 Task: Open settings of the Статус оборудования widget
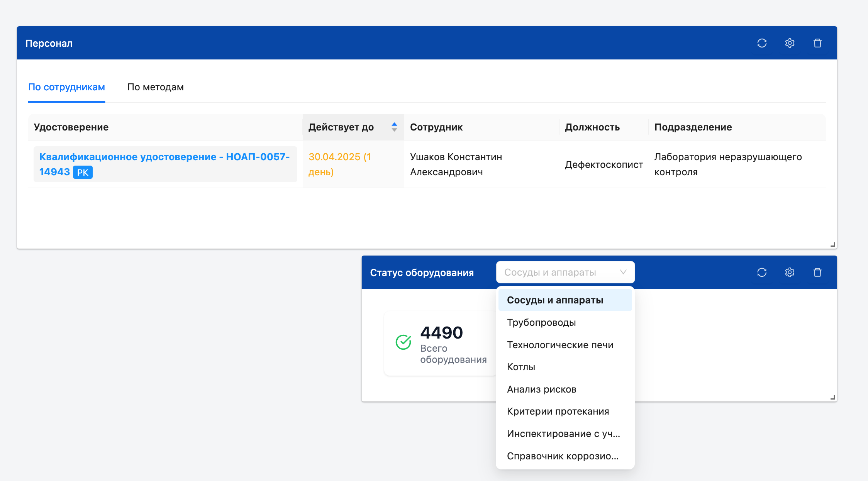790,272
